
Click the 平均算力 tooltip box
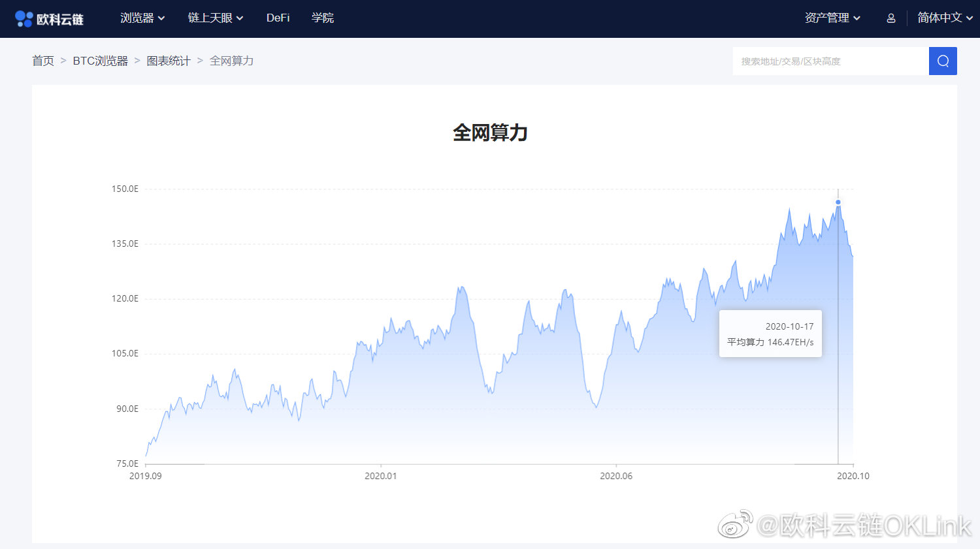point(770,334)
